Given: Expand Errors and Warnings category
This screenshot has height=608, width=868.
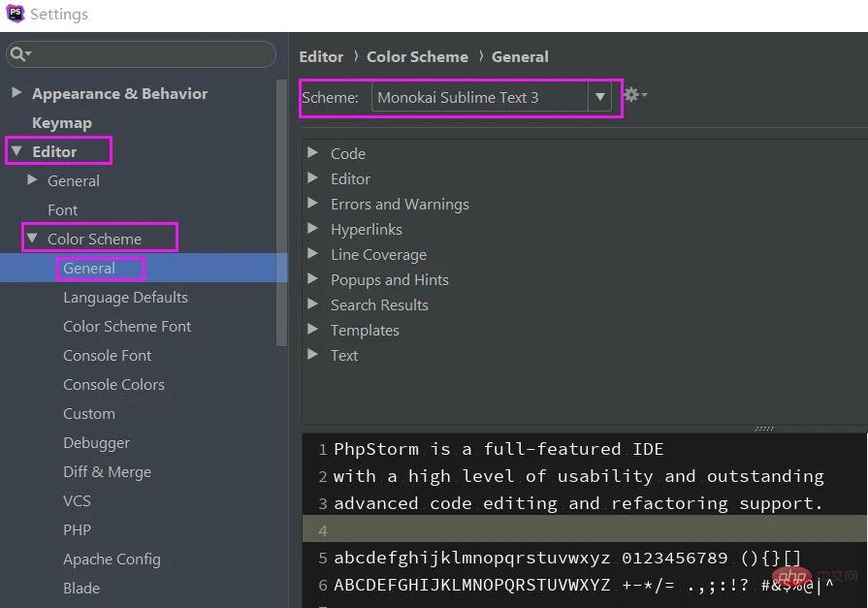Looking at the screenshot, I should [312, 204].
